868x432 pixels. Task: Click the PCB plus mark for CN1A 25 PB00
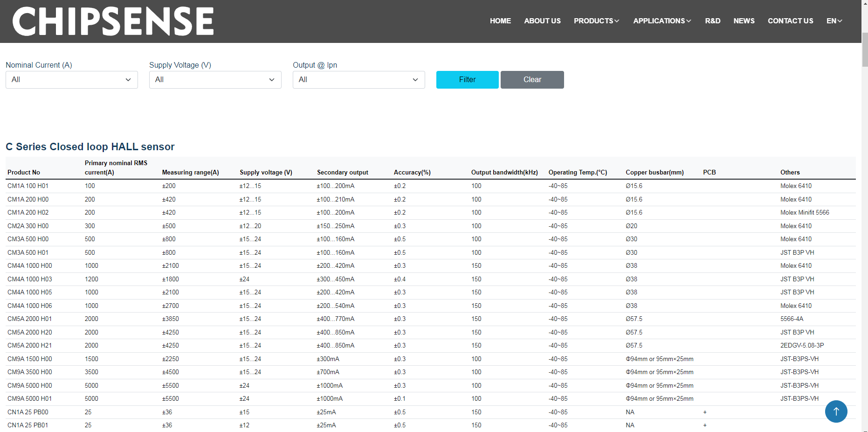click(705, 412)
